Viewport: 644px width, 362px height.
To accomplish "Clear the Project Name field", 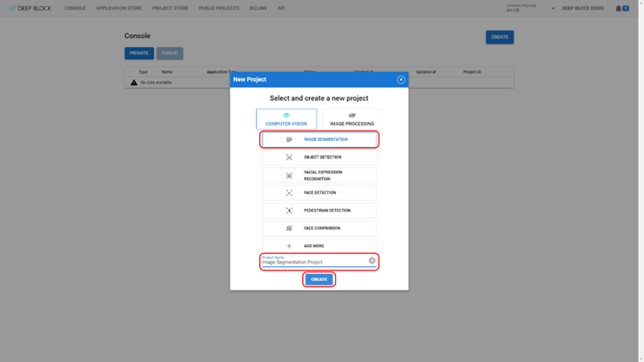I will [372, 260].
